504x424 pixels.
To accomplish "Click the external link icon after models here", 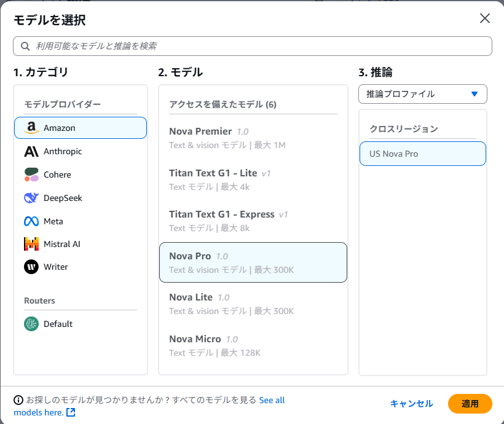I will click(71, 412).
